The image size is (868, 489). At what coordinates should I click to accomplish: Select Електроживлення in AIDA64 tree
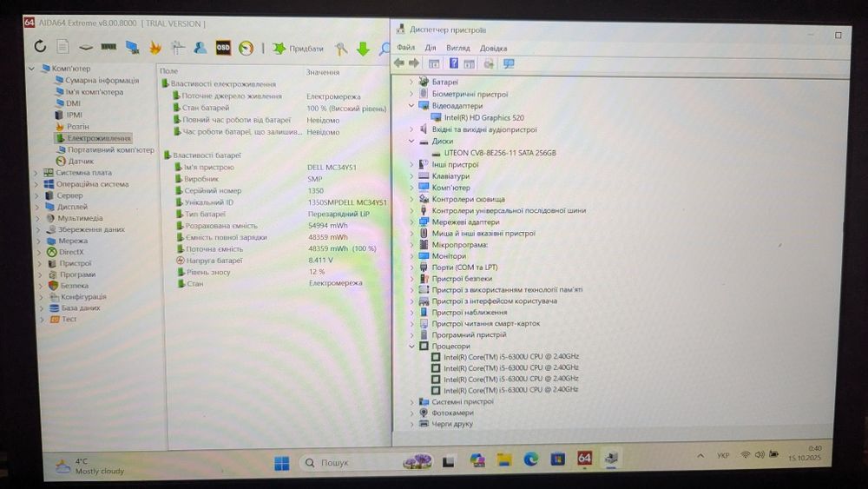pos(99,138)
